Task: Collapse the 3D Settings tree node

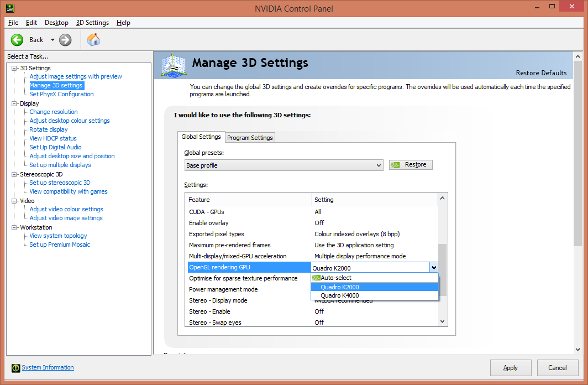Action: (x=14, y=68)
